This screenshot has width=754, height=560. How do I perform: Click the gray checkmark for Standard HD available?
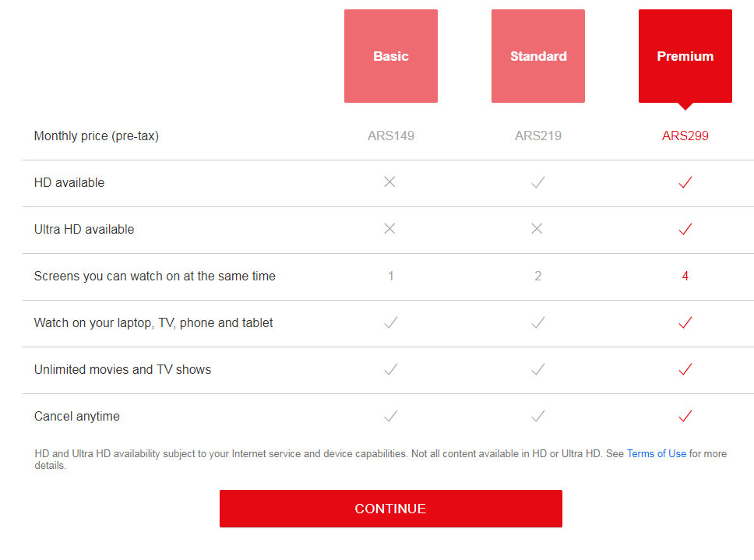537,182
